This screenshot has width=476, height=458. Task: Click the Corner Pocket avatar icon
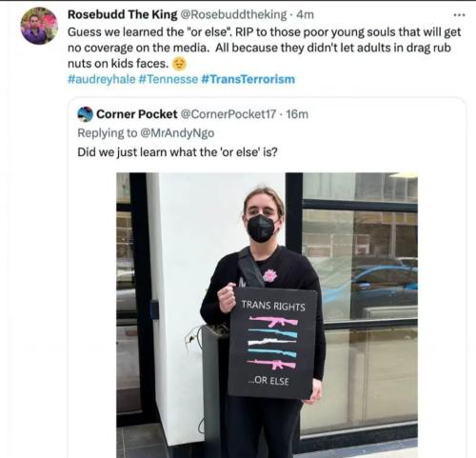click(85, 114)
